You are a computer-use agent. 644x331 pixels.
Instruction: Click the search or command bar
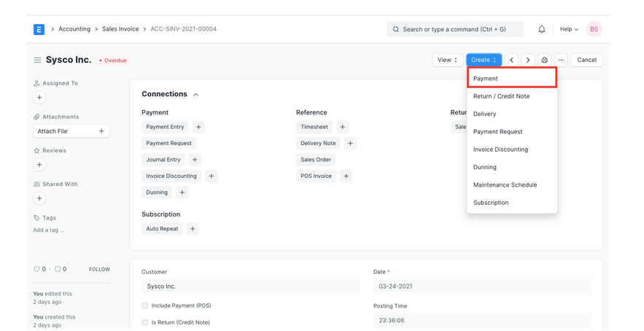coord(454,29)
